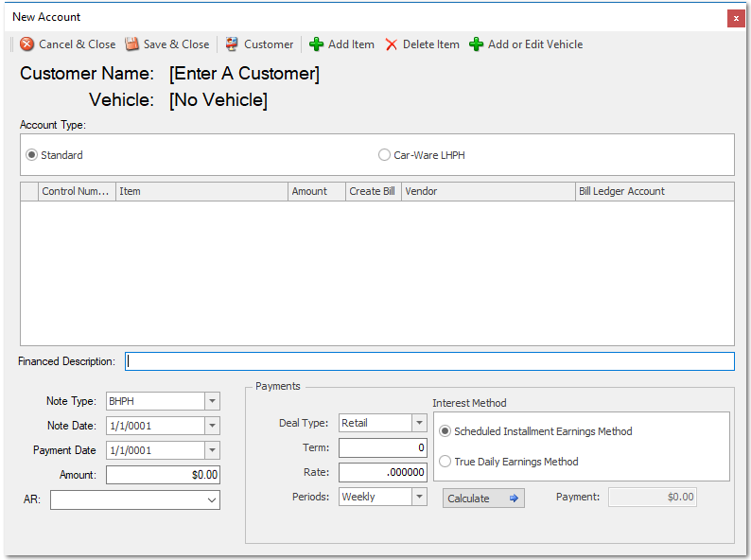Click the Retail Deal Type value
751x560 pixels.
pos(355,423)
